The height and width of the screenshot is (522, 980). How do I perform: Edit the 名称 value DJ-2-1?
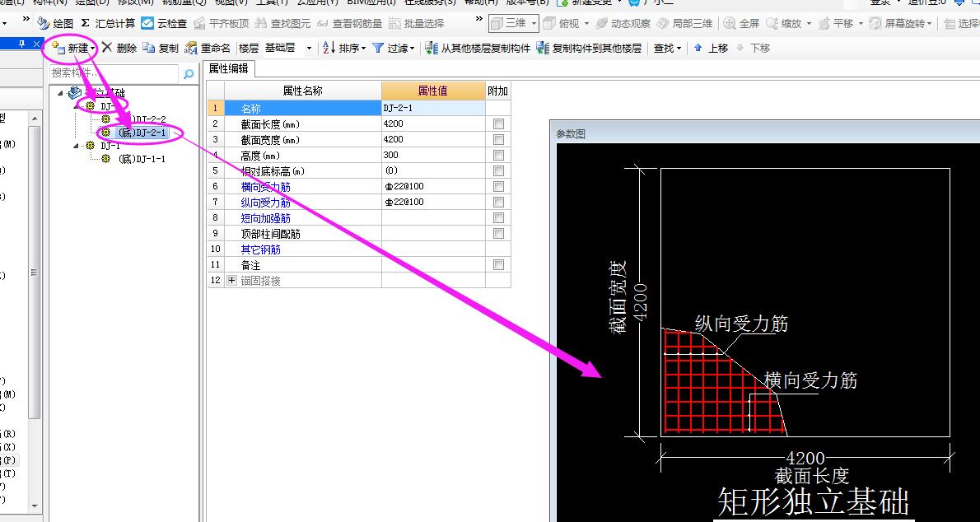433,108
